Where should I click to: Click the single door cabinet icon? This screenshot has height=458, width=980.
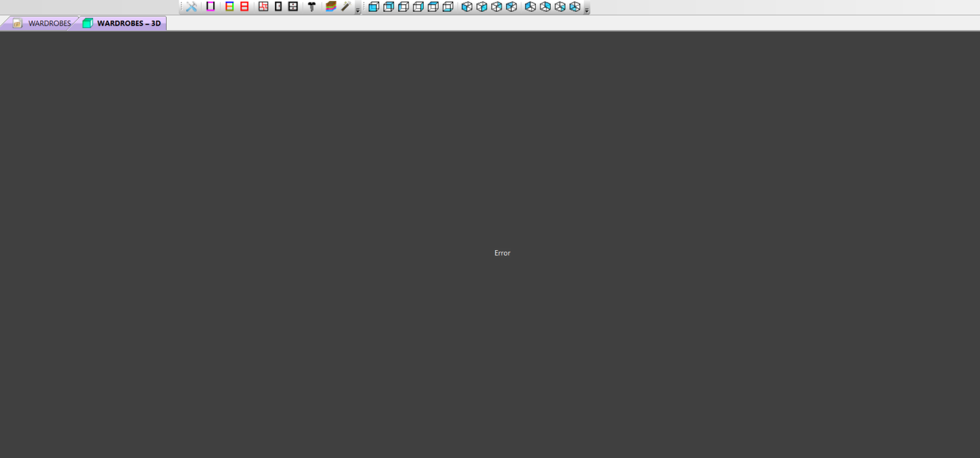click(x=278, y=7)
